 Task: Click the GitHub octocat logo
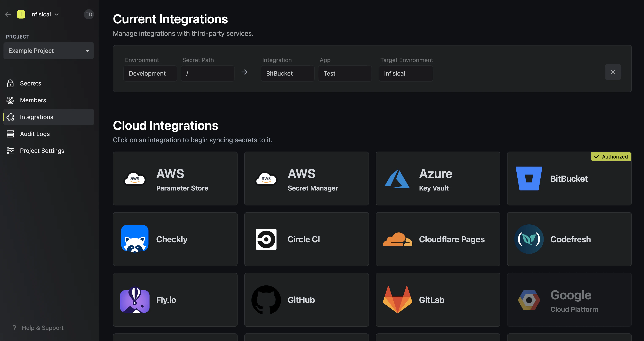click(266, 300)
